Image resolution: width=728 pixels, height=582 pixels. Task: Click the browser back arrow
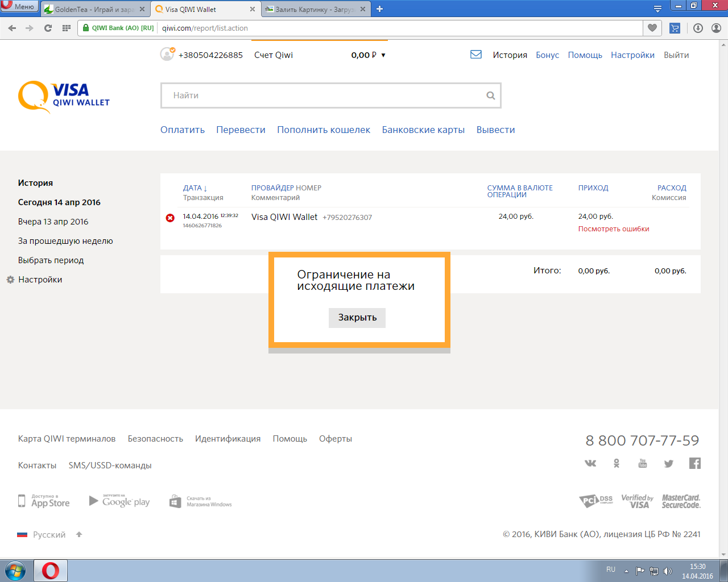(x=12, y=28)
